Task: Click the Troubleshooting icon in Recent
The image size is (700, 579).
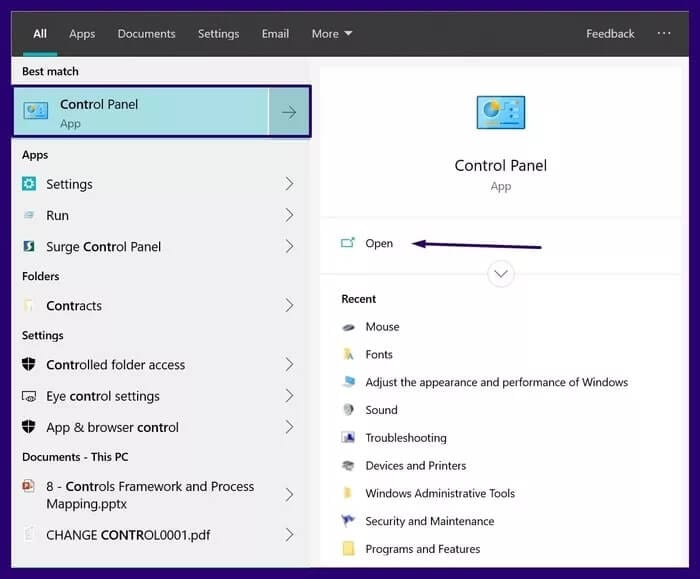Action: (348, 437)
